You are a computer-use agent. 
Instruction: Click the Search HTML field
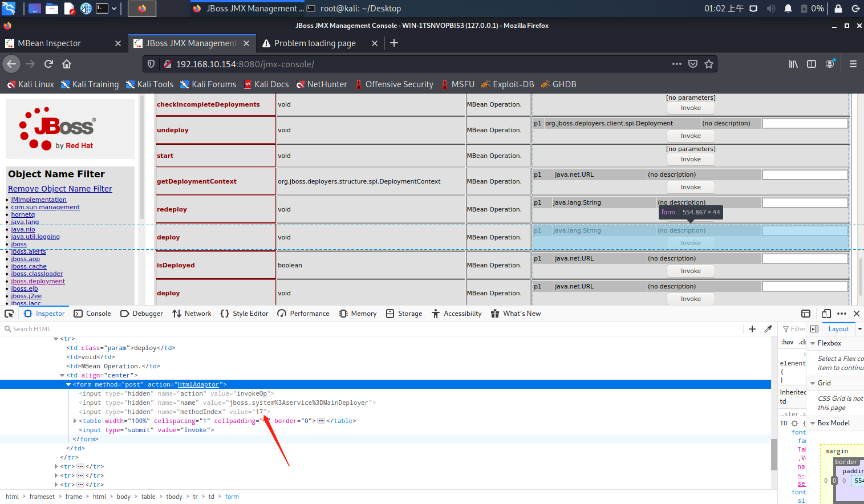click(371, 329)
